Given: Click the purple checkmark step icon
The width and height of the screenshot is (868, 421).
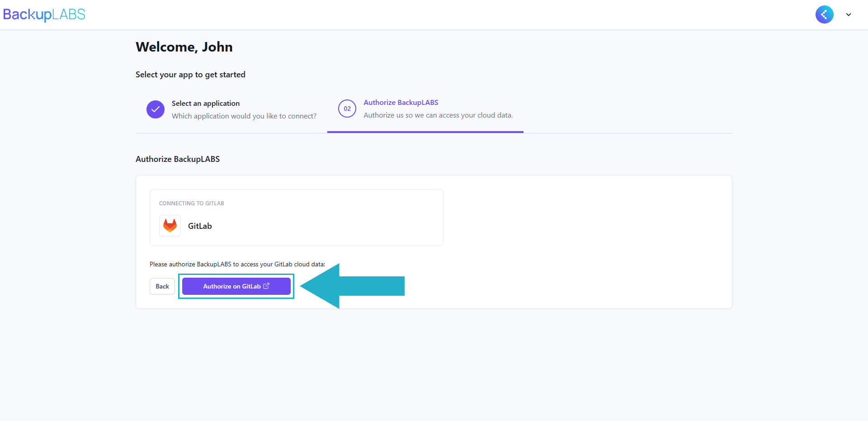Looking at the screenshot, I should pyautogui.click(x=156, y=109).
